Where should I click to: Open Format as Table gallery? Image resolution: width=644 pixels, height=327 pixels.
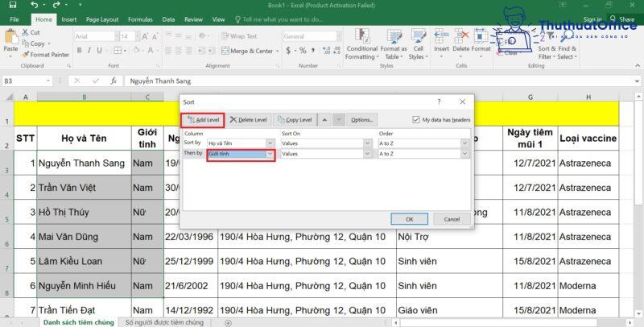(x=394, y=44)
